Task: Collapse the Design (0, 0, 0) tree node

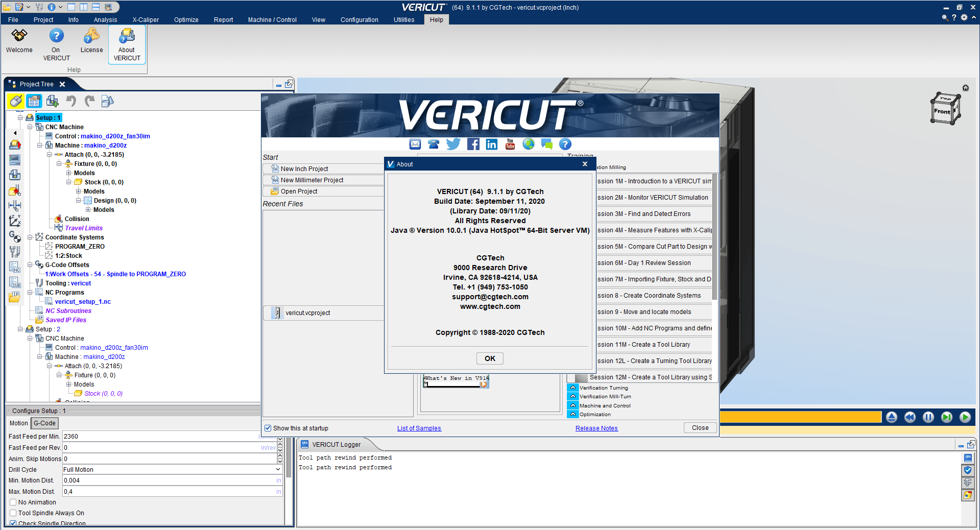Action: tap(79, 201)
